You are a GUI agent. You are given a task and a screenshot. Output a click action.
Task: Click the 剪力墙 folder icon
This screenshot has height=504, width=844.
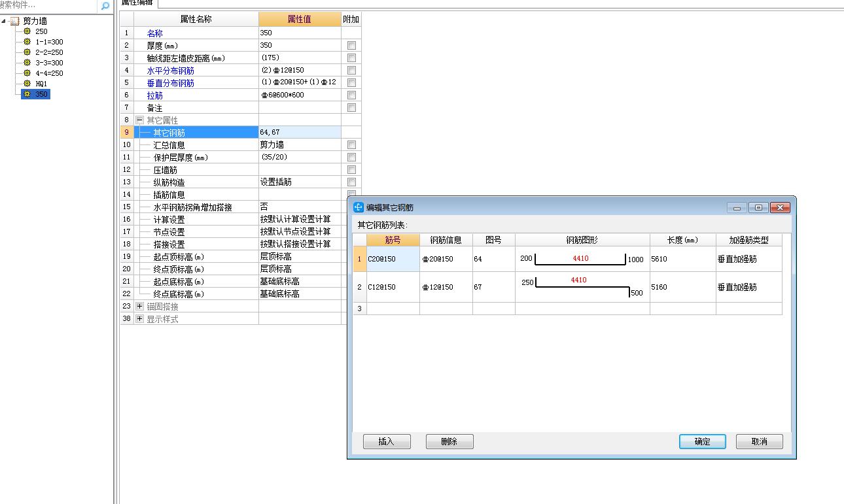(x=14, y=21)
